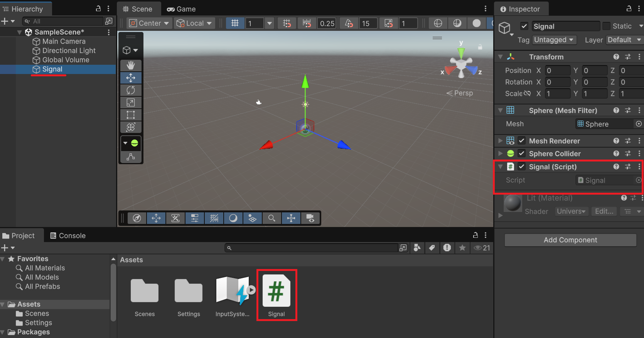This screenshot has width=644, height=338.
Task: Select Main Camera in the Hierarchy
Action: (x=64, y=41)
